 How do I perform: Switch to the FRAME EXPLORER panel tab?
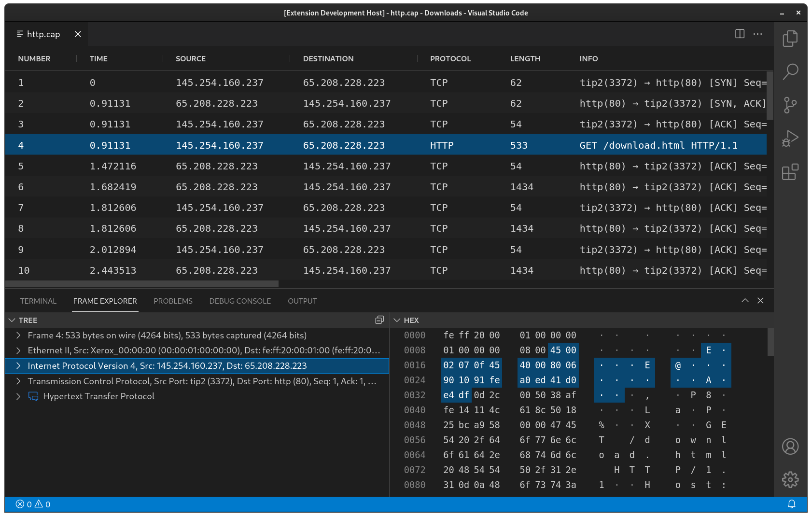[105, 301]
